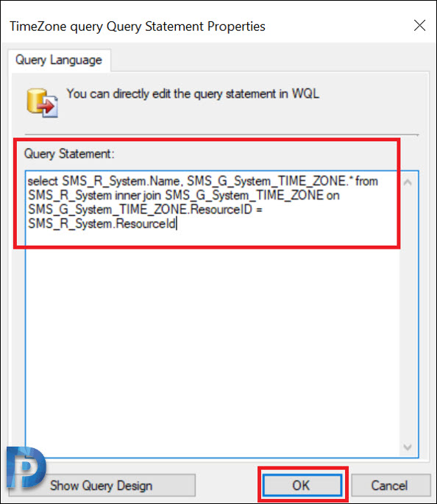Place cursor on the "from" keyword in query
Viewport: 437px width, 504px height.
point(367,181)
